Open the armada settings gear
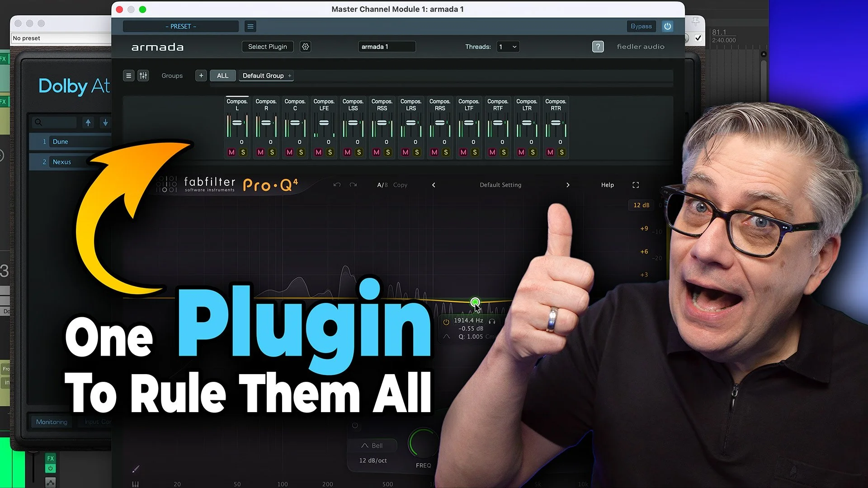This screenshot has height=488, width=868. click(305, 47)
